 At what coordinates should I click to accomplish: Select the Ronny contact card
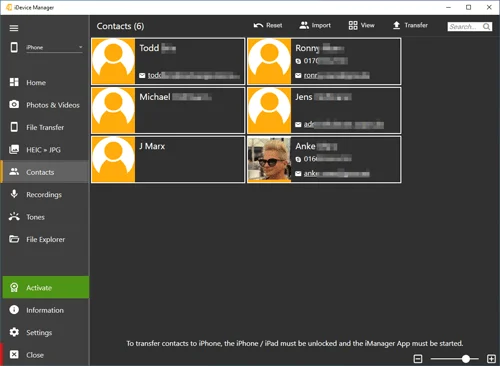pyautogui.click(x=324, y=61)
